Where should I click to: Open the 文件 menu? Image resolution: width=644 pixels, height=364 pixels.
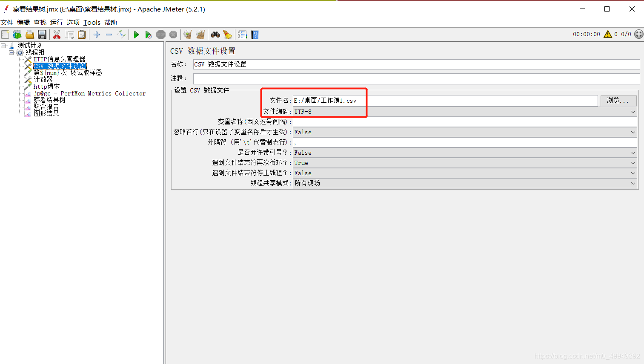[x=7, y=22]
